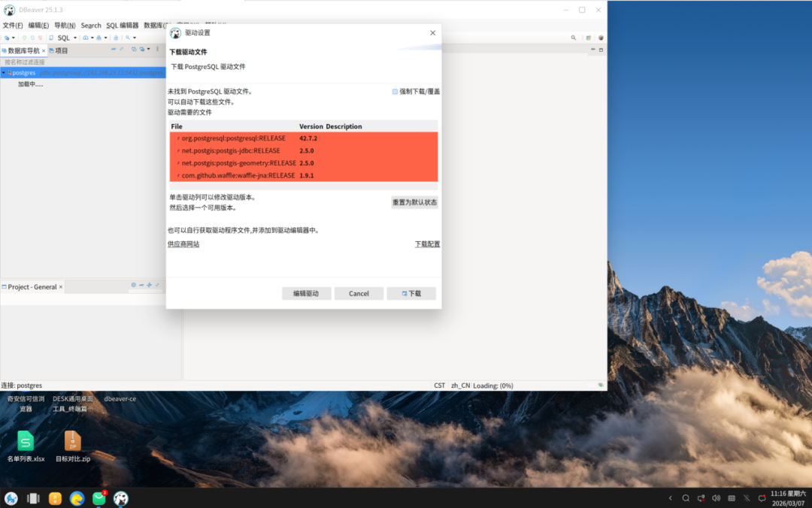Open the 编辑 menu
The height and width of the screenshot is (508, 812).
click(38, 26)
